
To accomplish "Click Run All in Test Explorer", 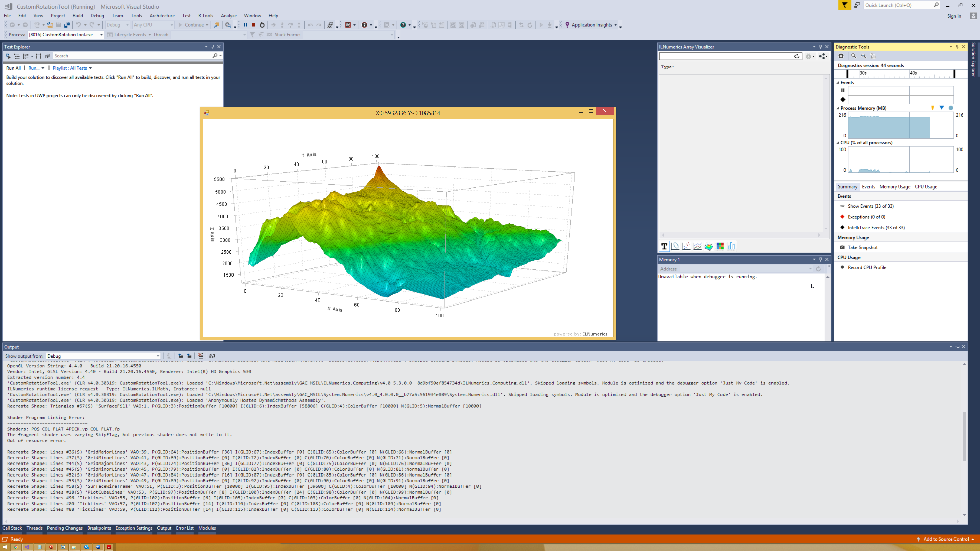I will click(x=14, y=68).
